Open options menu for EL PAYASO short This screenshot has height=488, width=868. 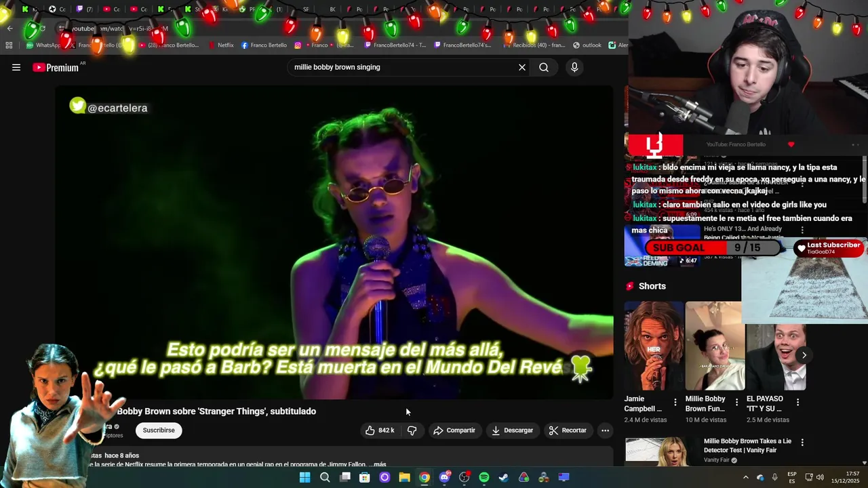pos(797,403)
